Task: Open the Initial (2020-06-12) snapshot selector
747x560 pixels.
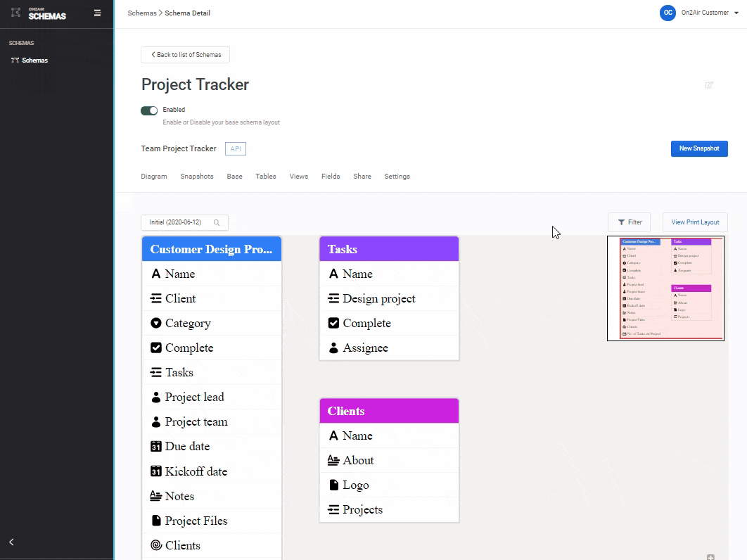Action: tap(184, 223)
